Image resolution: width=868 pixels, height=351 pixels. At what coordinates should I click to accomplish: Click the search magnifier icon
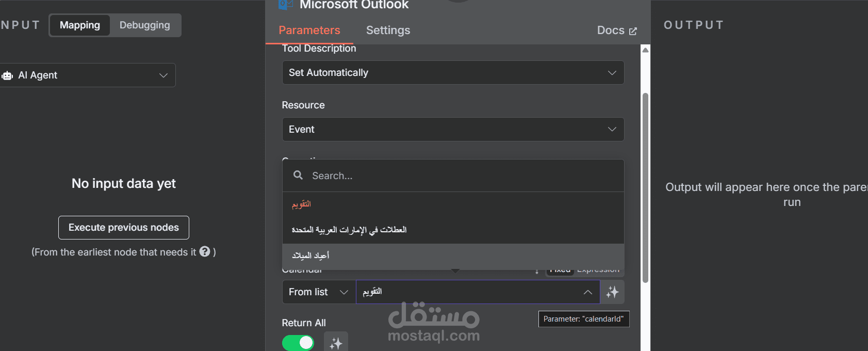298,176
